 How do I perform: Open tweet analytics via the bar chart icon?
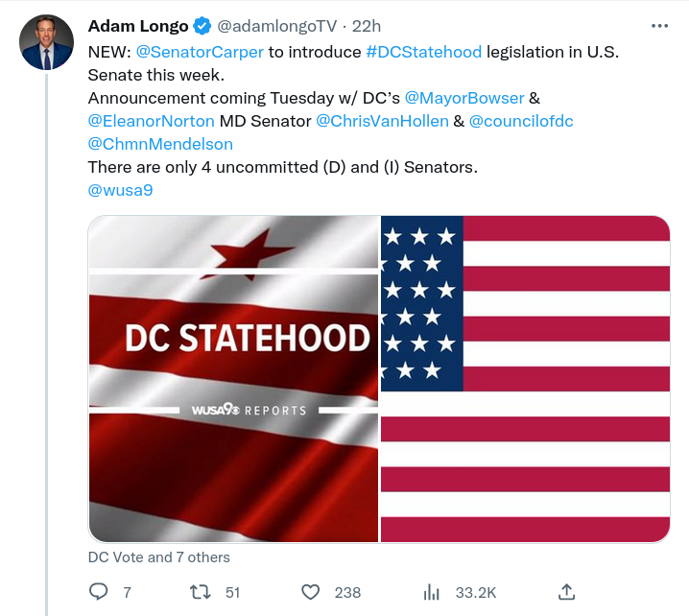432,592
